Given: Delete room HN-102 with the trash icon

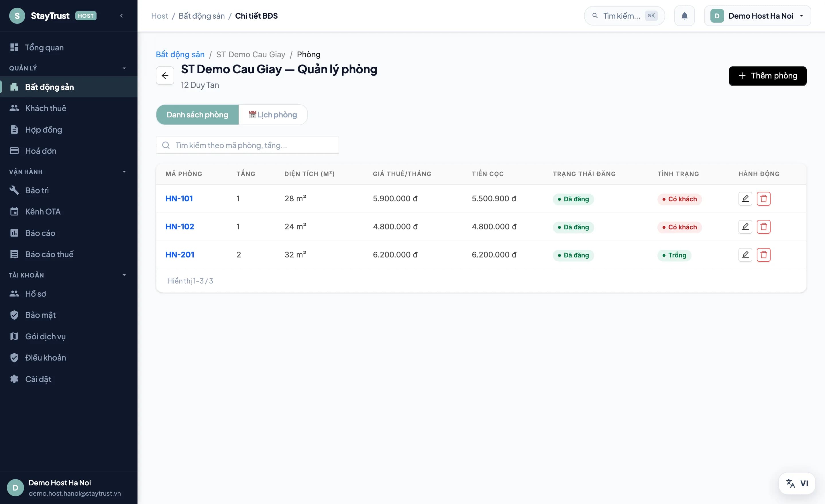Looking at the screenshot, I should click(763, 227).
